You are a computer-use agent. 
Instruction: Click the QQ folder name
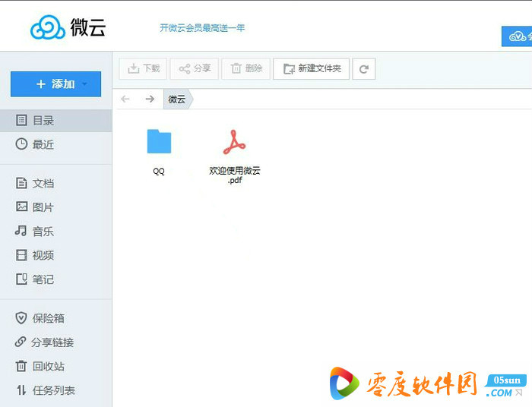(x=159, y=171)
